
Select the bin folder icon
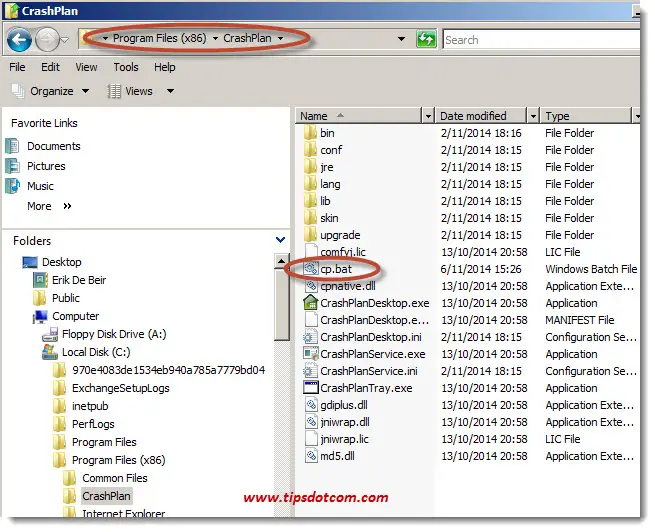pyautogui.click(x=310, y=133)
